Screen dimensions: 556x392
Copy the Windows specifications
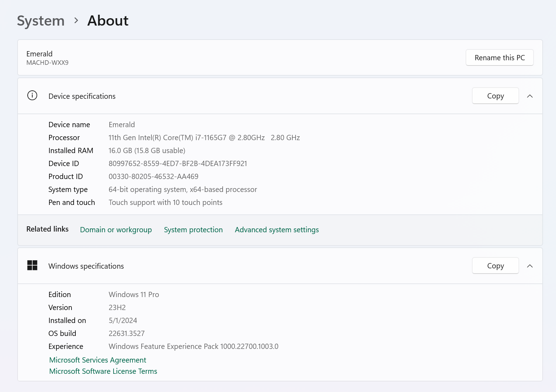click(495, 266)
